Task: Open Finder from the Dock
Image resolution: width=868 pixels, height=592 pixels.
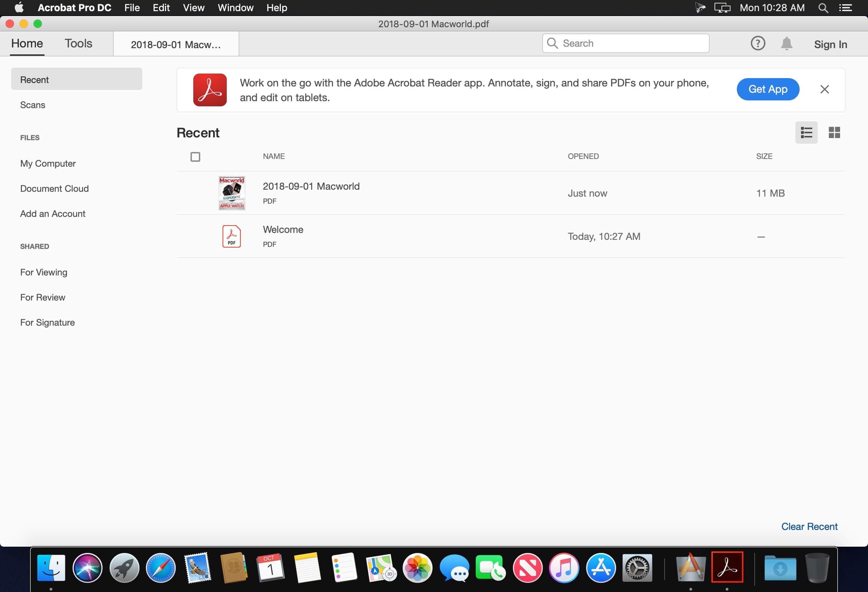Action: 51,567
